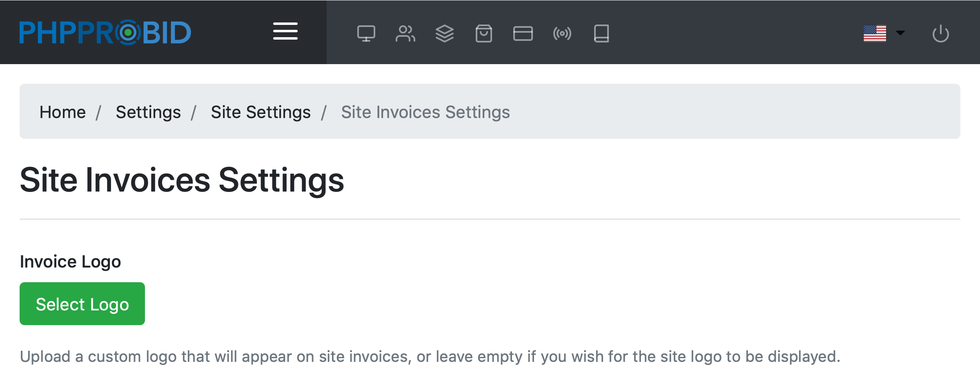980x368 pixels.
Task: Click the PHPProBid logo
Action: (x=105, y=32)
